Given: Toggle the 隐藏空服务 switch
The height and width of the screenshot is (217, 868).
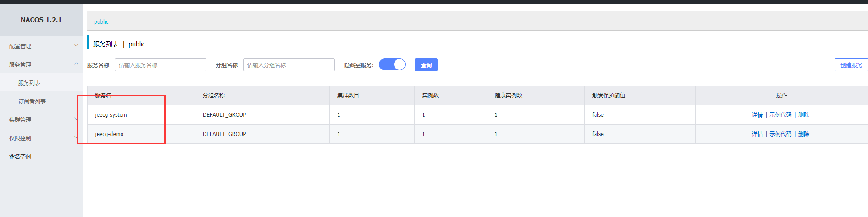Looking at the screenshot, I should (392, 64).
